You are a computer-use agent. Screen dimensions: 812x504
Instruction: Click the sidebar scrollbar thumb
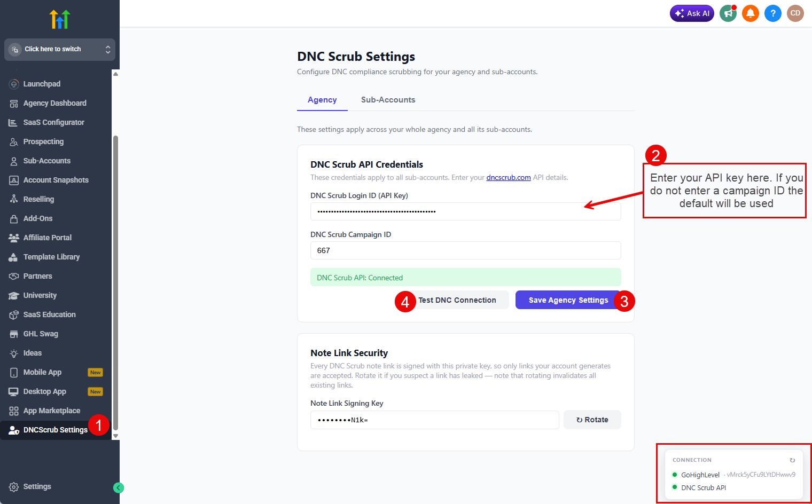115,283
